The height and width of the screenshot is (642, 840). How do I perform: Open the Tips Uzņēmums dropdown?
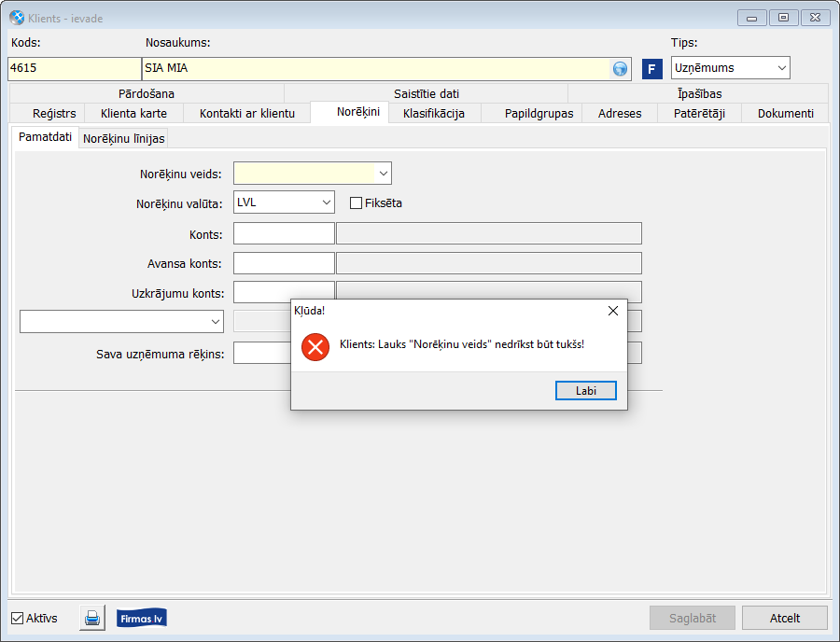[781, 68]
